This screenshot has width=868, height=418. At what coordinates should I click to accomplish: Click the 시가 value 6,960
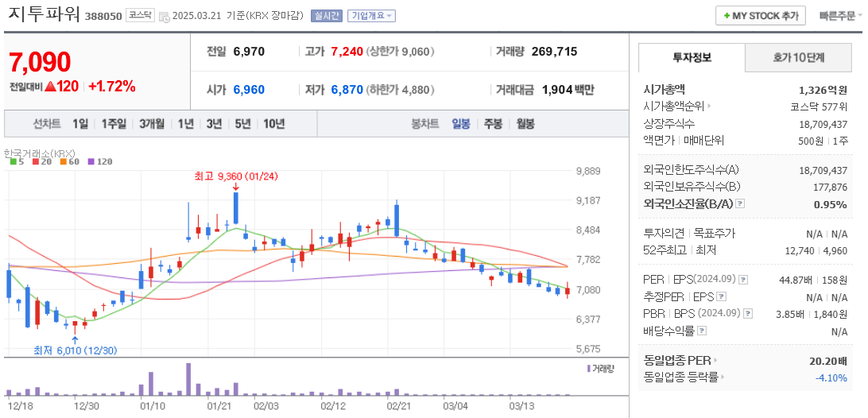click(x=249, y=90)
